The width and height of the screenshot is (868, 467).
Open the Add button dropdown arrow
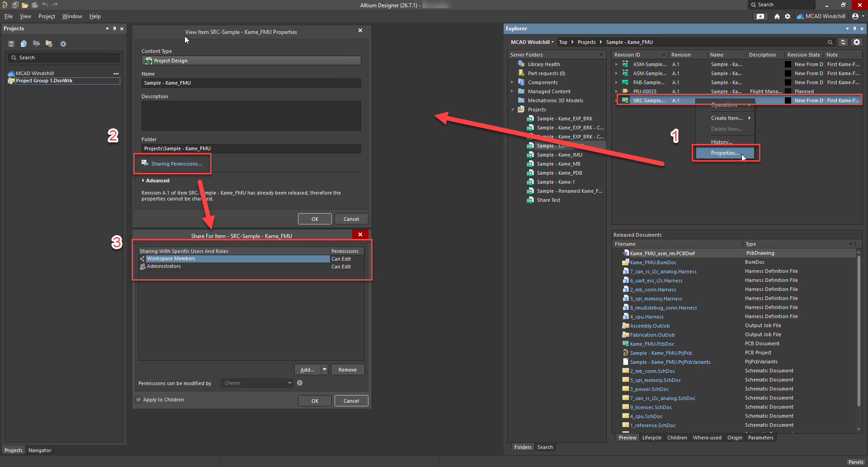[x=324, y=370]
